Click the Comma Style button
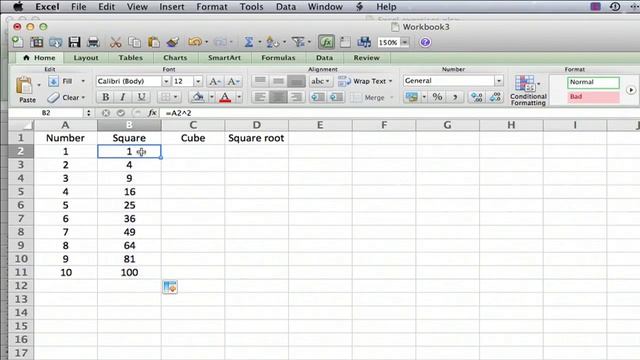640x360 pixels. pyautogui.click(x=455, y=97)
